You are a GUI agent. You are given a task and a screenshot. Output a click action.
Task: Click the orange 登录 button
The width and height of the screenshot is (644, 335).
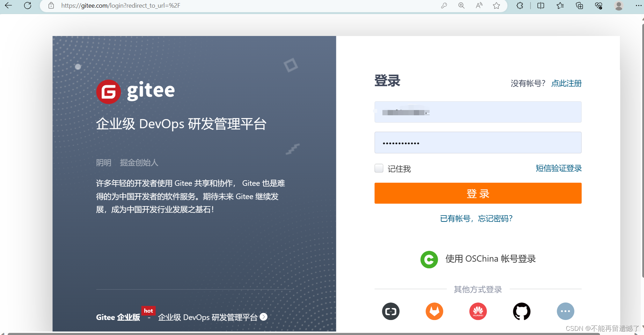(478, 193)
